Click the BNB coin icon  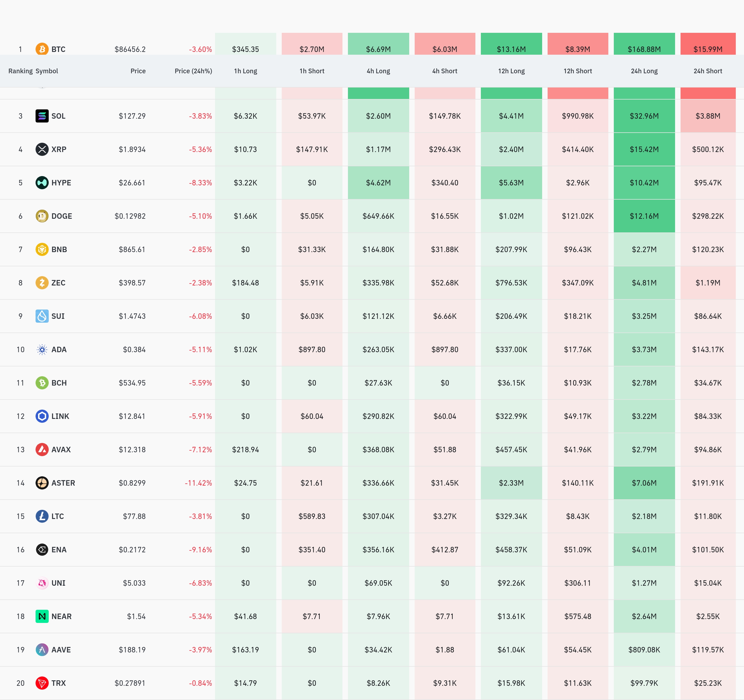coord(42,249)
